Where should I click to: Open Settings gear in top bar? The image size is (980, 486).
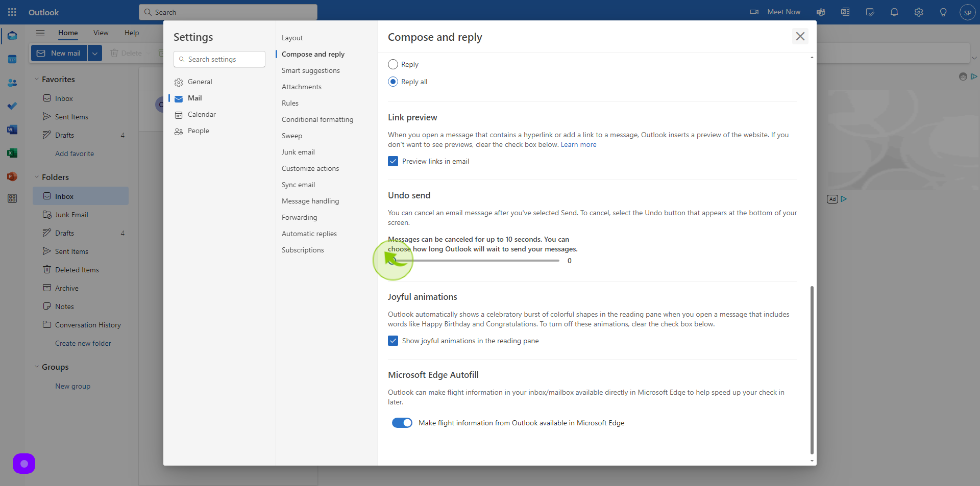[x=919, y=12]
